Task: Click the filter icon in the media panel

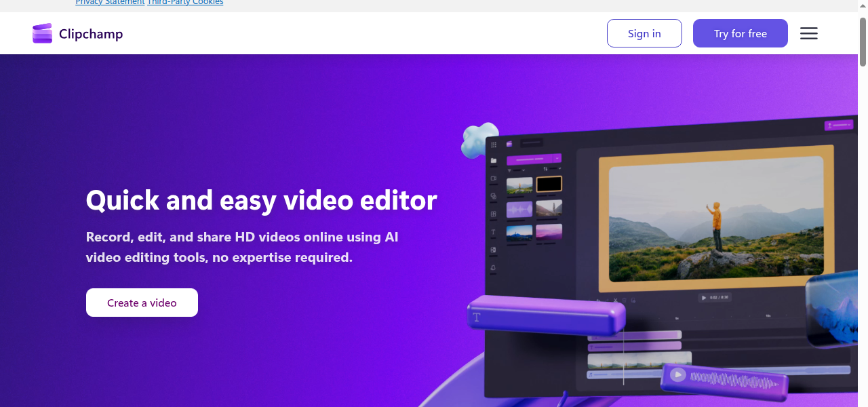Action: [509, 170]
